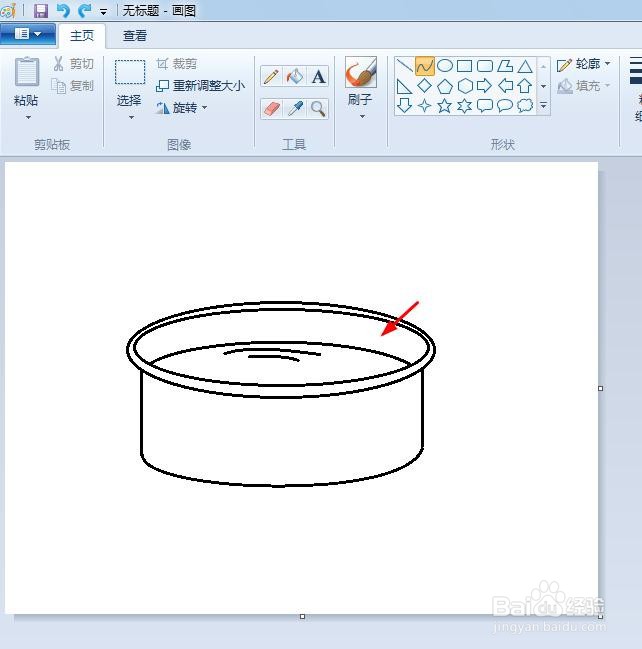Select the Diamond shape

(x=425, y=86)
